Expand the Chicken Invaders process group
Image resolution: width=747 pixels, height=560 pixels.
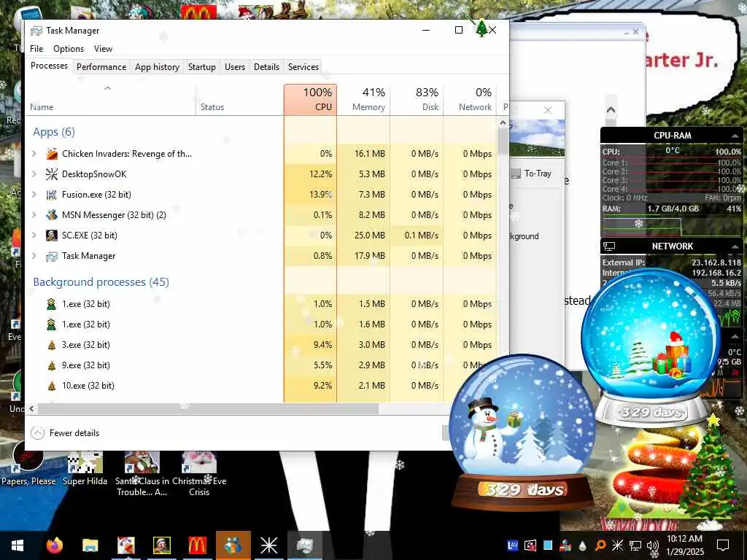pyautogui.click(x=34, y=154)
